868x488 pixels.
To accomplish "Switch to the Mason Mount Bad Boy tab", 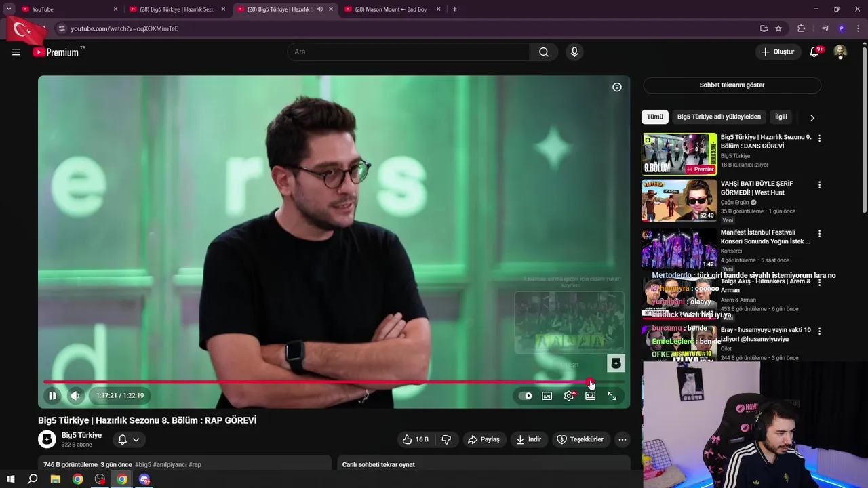I will click(393, 9).
